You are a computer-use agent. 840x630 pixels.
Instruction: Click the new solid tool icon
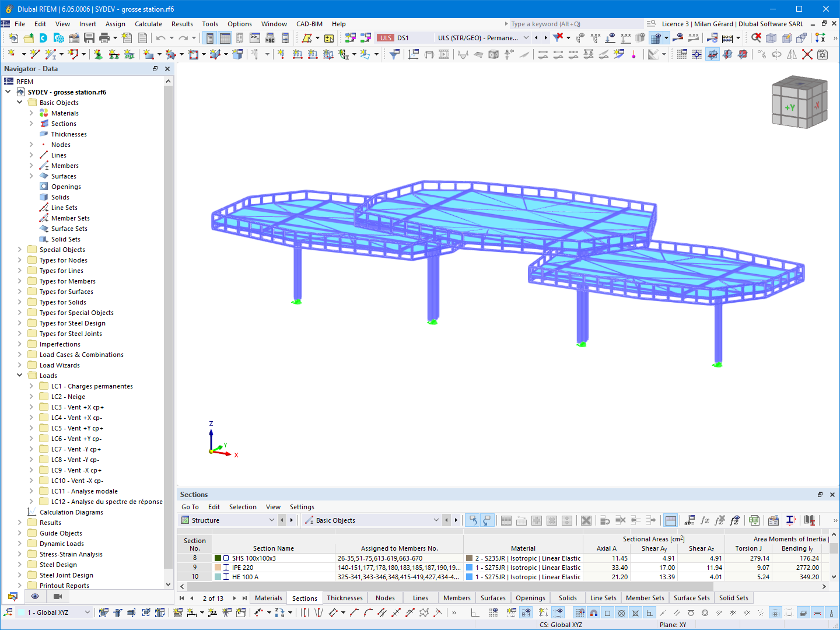pyautogui.click(x=237, y=54)
